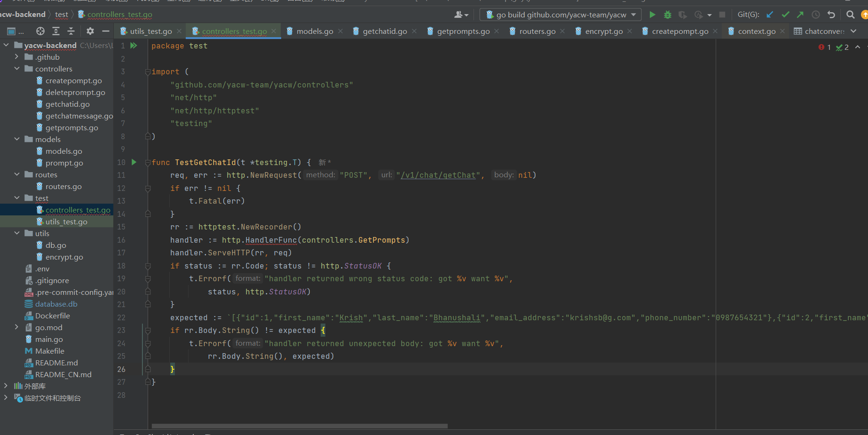Screen dimensions: 868x435
Task: Open Search Everywhere magnifying glass
Action: point(850,15)
